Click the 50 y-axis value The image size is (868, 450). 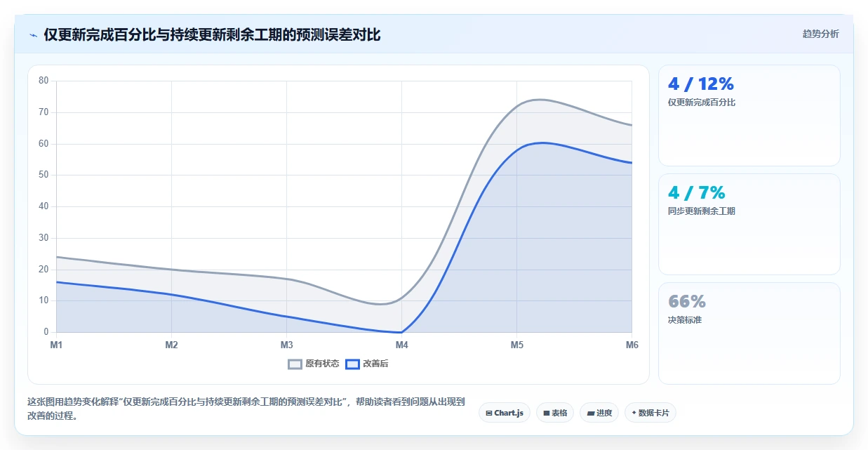coord(44,175)
